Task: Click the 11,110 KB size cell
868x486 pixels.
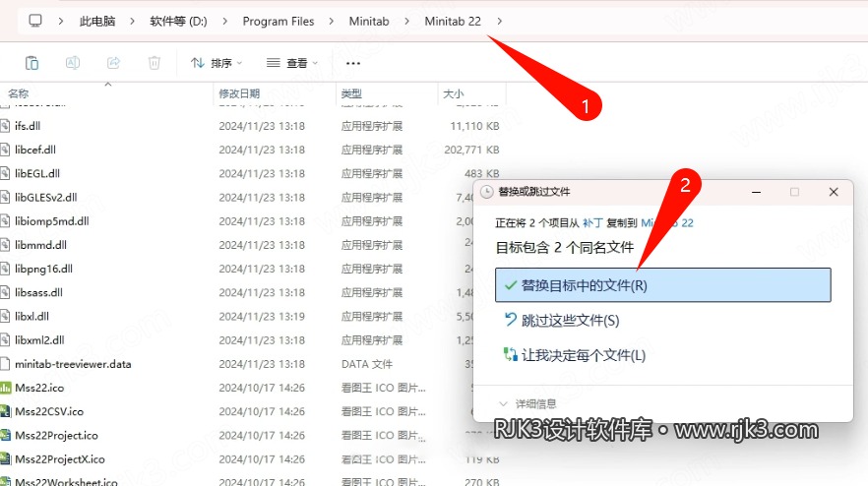Action: pyautogui.click(x=474, y=126)
